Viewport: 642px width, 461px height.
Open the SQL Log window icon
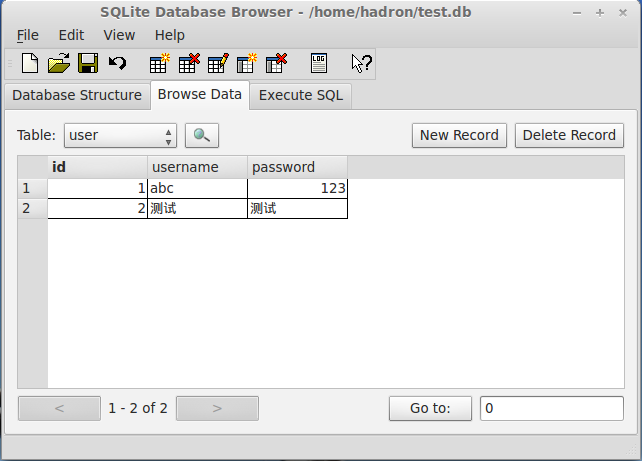319,64
